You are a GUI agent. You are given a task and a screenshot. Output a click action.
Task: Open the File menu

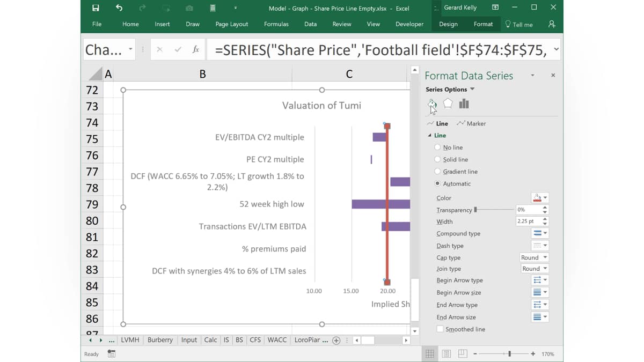(97, 24)
